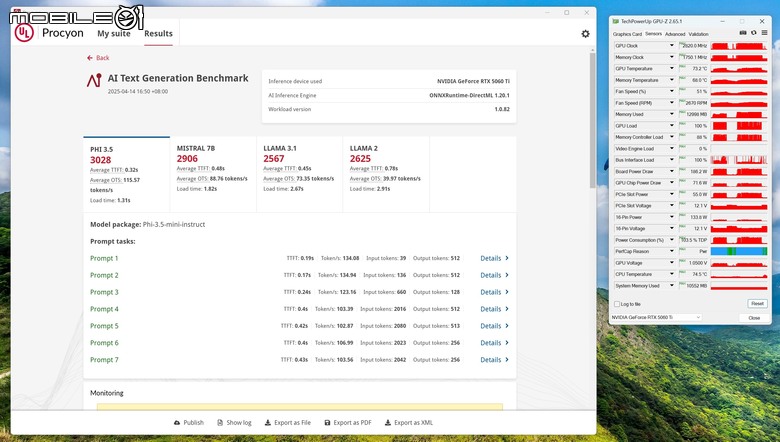
Task: Select the LLAMA 3.1 score card
Action: coord(299,175)
